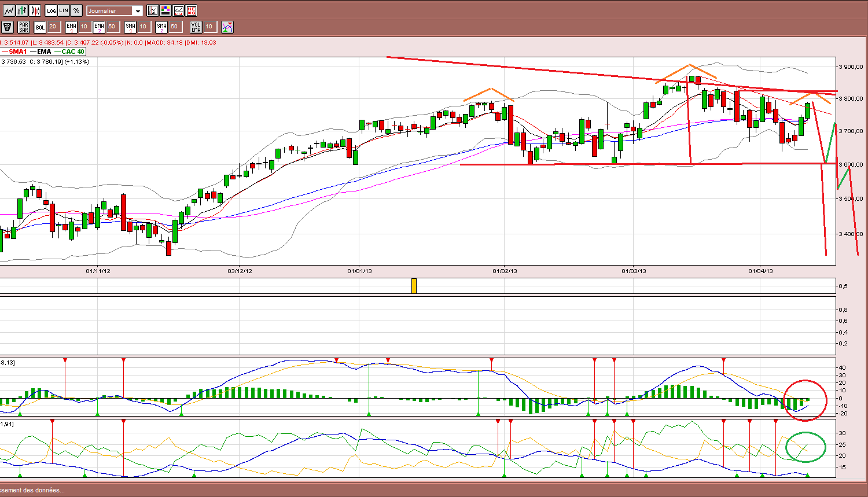Click the 01/04/13 date label
Screen dimensions: 868x497
(x=760, y=271)
